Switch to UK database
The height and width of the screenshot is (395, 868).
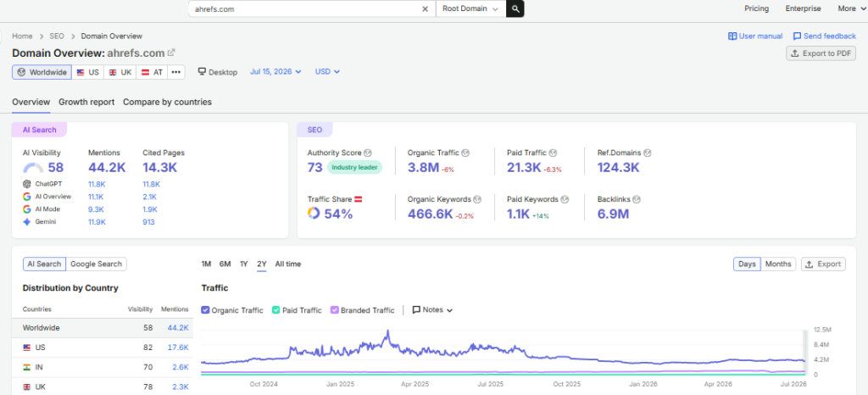[x=120, y=72]
